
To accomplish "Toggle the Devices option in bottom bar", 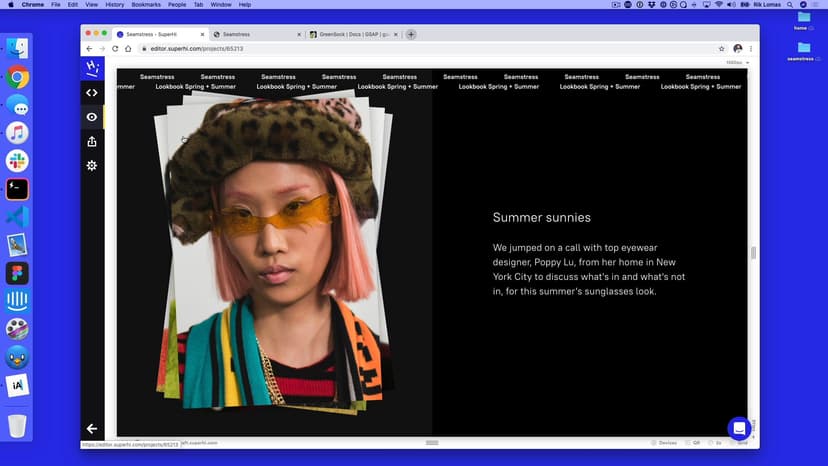I will pos(664,442).
